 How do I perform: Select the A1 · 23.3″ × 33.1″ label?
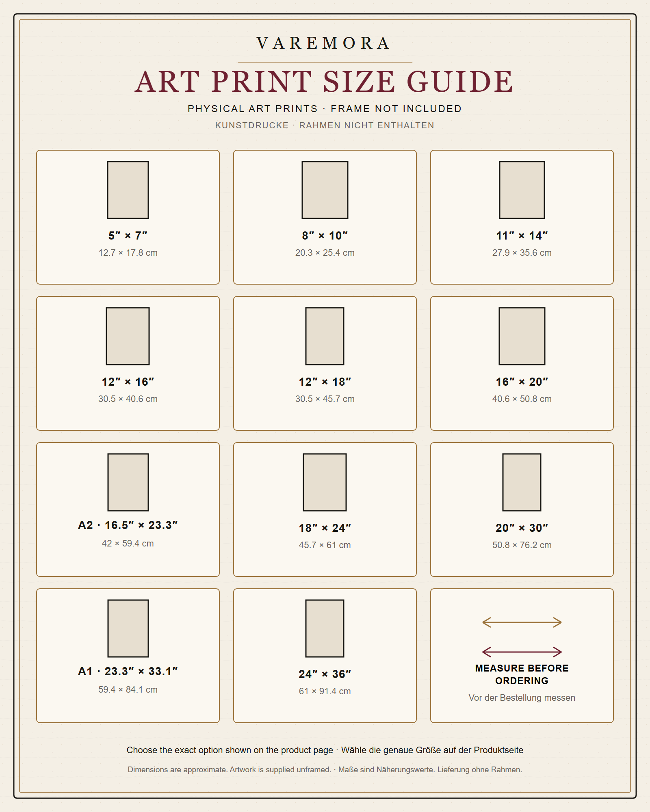click(128, 671)
